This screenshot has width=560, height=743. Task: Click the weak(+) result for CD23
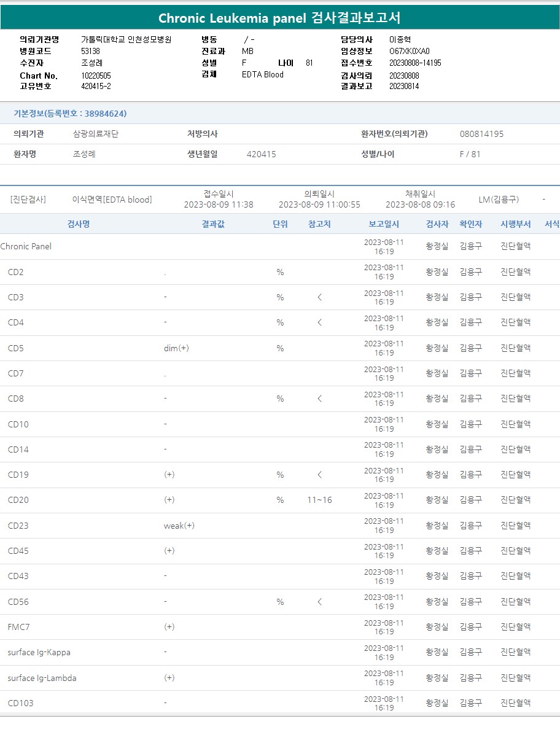pyautogui.click(x=179, y=526)
